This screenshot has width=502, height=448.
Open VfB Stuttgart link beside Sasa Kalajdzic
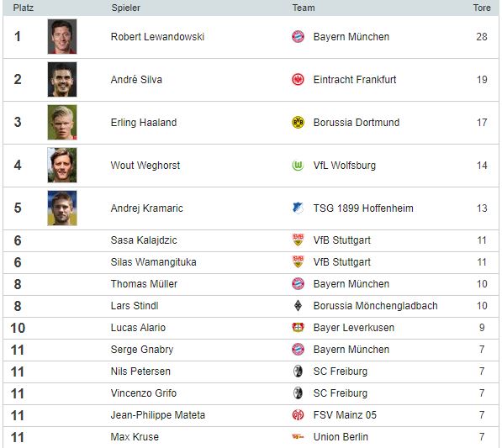click(342, 240)
